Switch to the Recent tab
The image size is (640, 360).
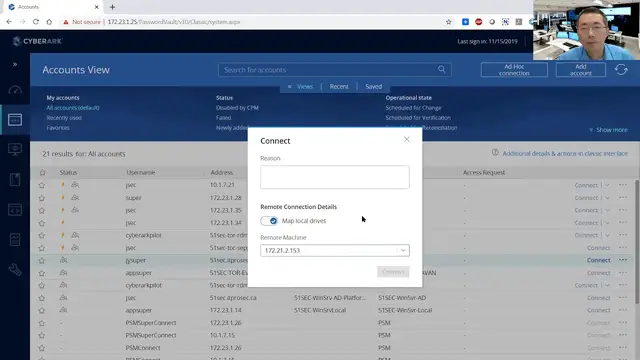click(x=339, y=87)
